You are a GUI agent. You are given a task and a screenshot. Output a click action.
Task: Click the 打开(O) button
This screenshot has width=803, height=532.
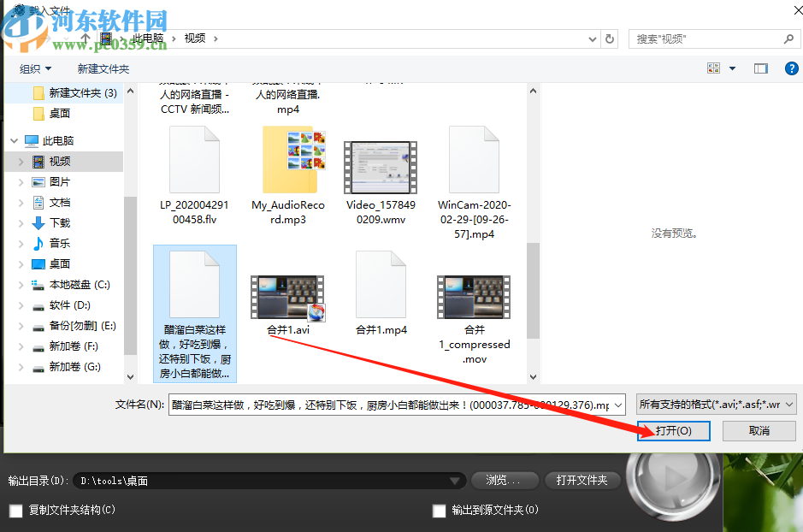coord(673,430)
